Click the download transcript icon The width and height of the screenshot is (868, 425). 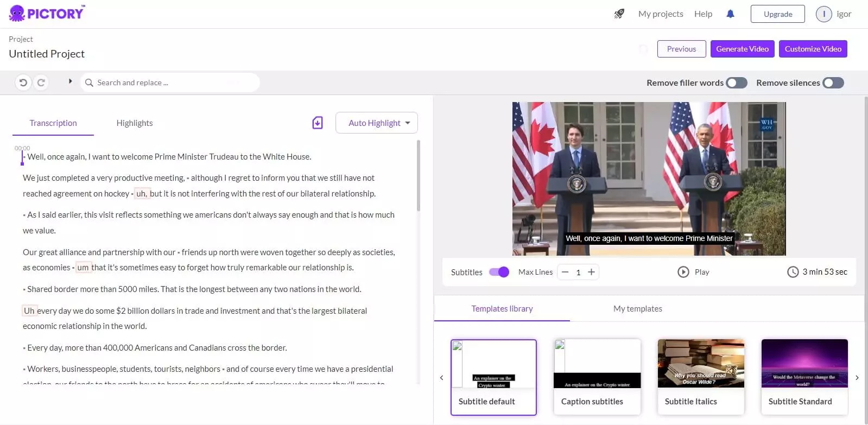pyautogui.click(x=318, y=123)
